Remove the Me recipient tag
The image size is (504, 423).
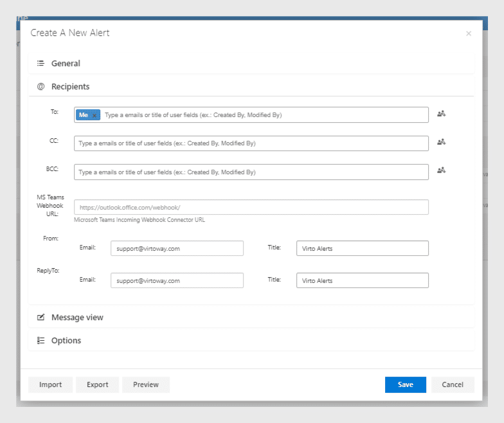coord(94,116)
